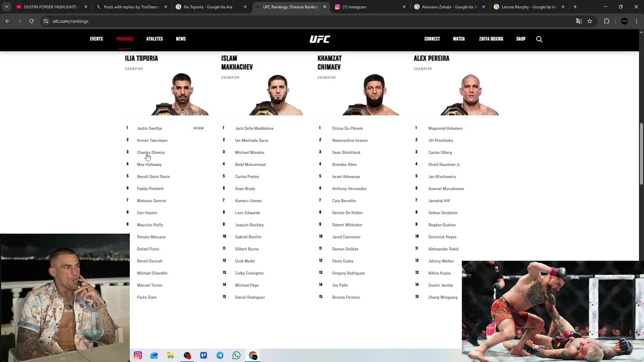Open the recording app taskbar icon

pyautogui.click(x=187, y=355)
